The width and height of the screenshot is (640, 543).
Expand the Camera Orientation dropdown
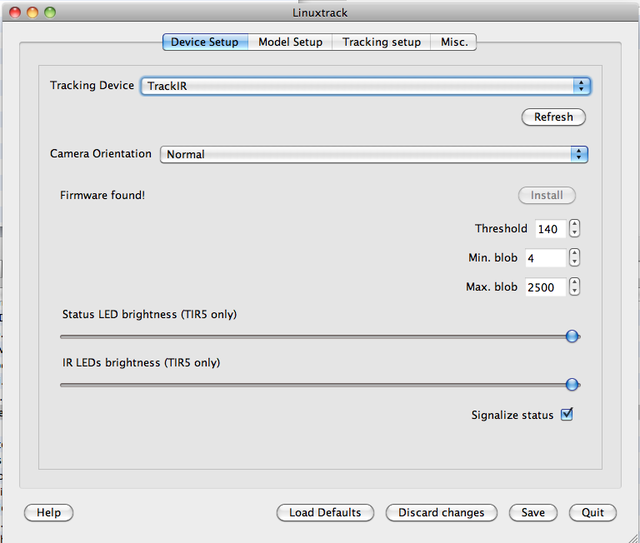(373, 154)
